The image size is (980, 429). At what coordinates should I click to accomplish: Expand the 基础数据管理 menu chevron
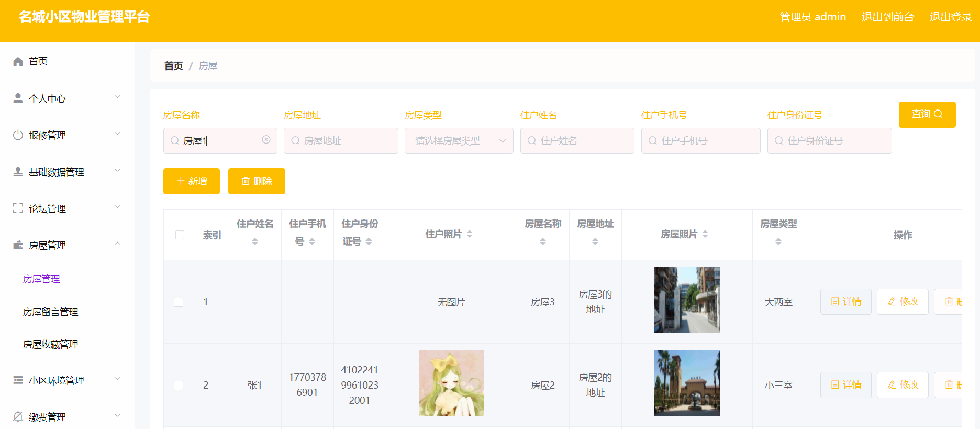118,170
